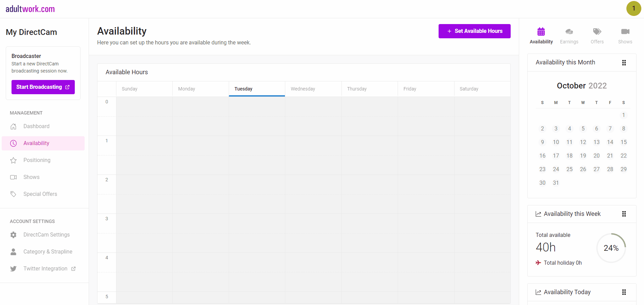Click the Twitter bird icon
The height and width of the screenshot is (305, 644).
[14, 269]
